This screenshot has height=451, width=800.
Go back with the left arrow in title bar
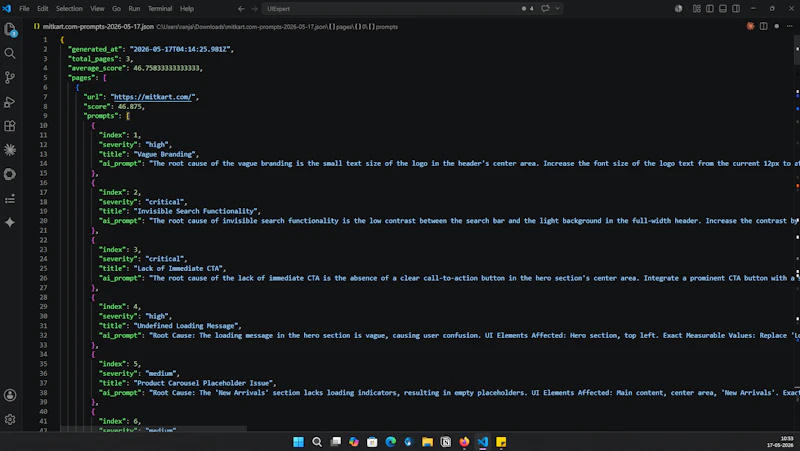(x=241, y=9)
